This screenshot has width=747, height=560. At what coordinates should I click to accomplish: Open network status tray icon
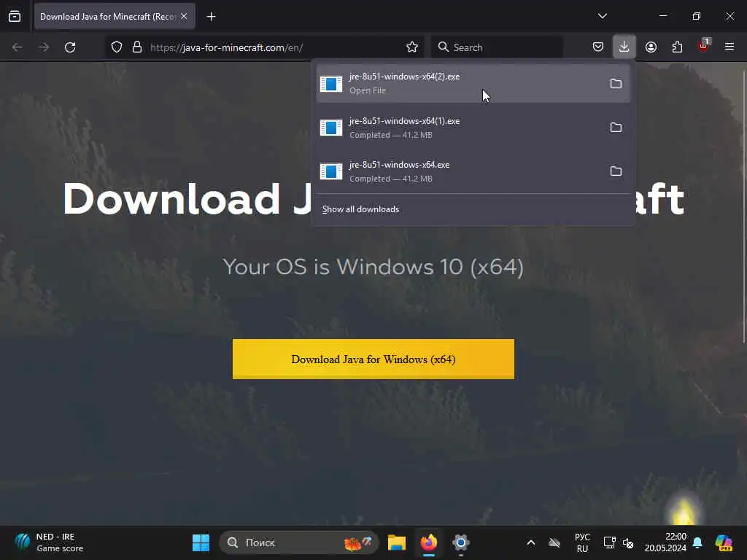pyautogui.click(x=609, y=542)
